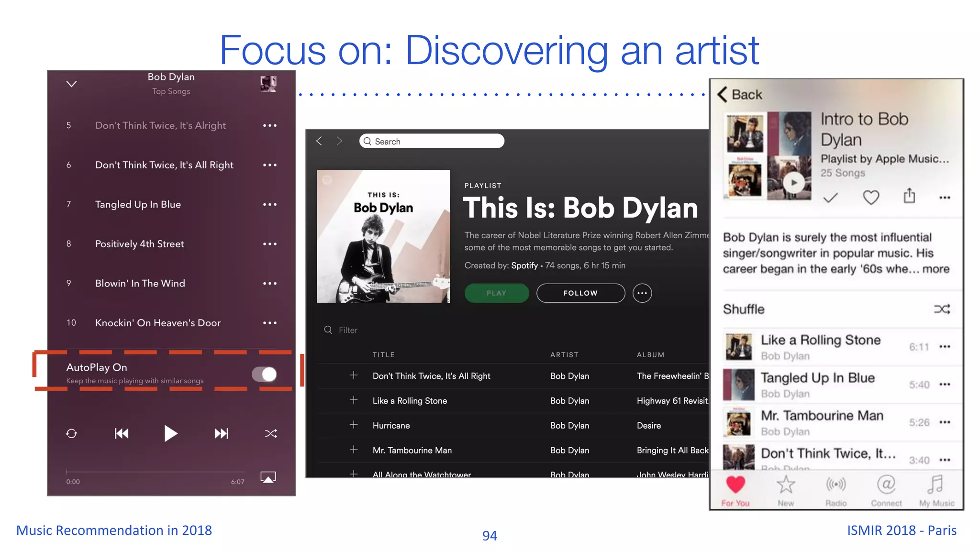Image resolution: width=980 pixels, height=551 pixels.
Task: Toggle the AutoPlay switch off
Action: 265,374
